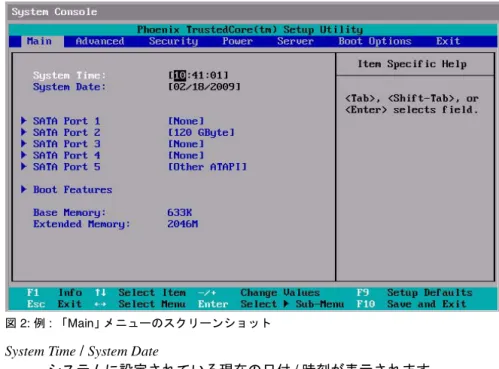
Task: Click the Esc Exit key hint
Action: coord(54,304)
